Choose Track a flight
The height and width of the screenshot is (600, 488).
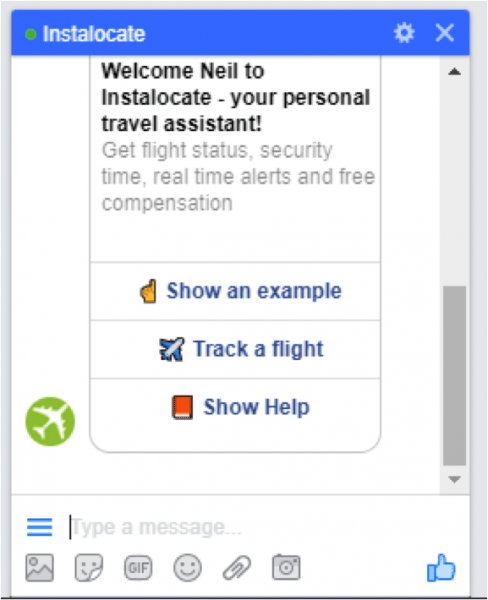235,349
